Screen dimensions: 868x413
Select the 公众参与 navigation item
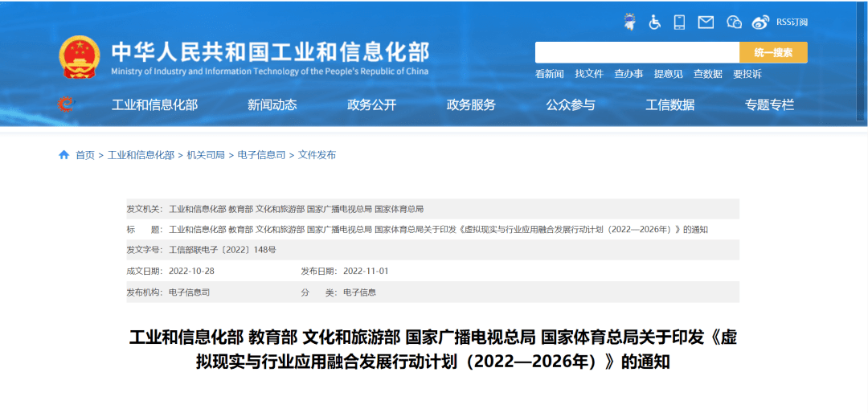coord(570,104)
